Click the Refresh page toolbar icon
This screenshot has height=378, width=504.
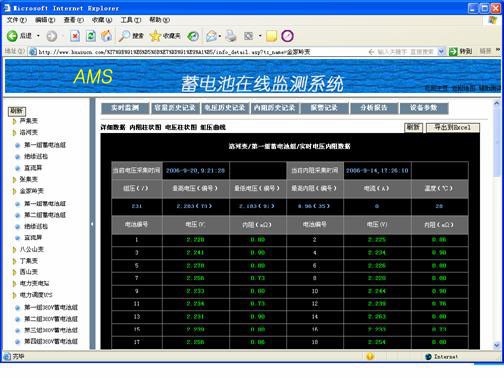[91, 36]
